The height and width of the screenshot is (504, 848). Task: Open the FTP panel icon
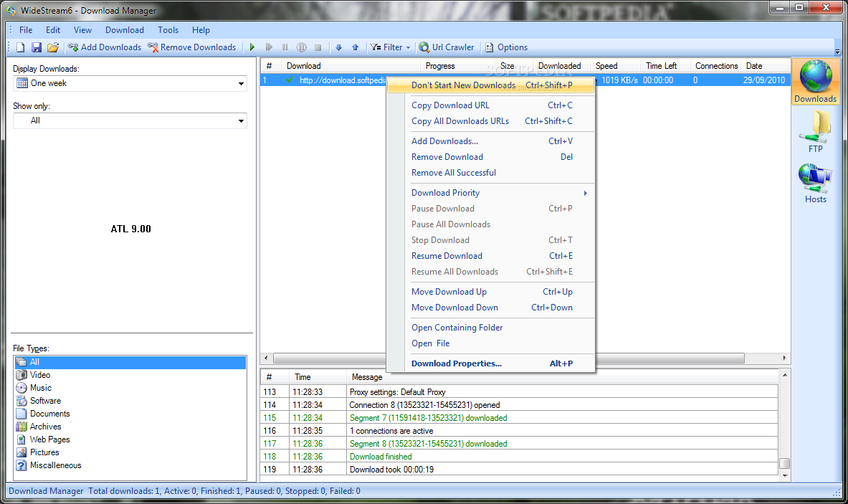[816, 131]
